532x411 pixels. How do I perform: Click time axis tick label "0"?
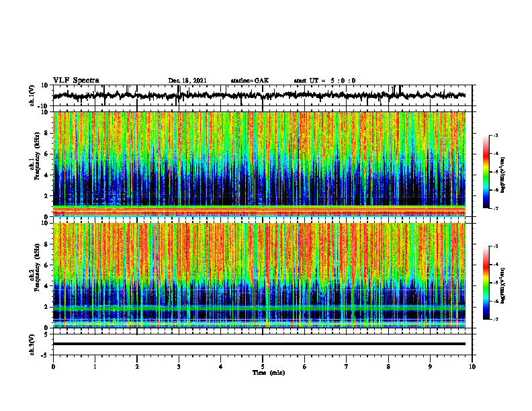(53, 367)
